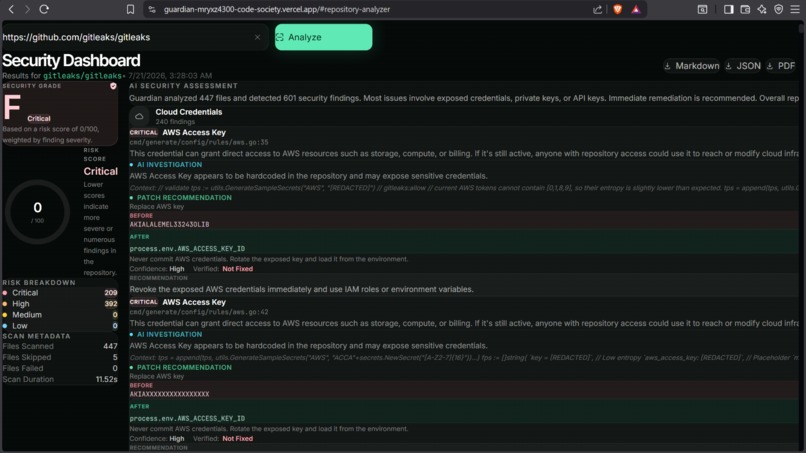Click the Scan Duration 11.52s value
806x453 pixels.
[x=106, y=379]
